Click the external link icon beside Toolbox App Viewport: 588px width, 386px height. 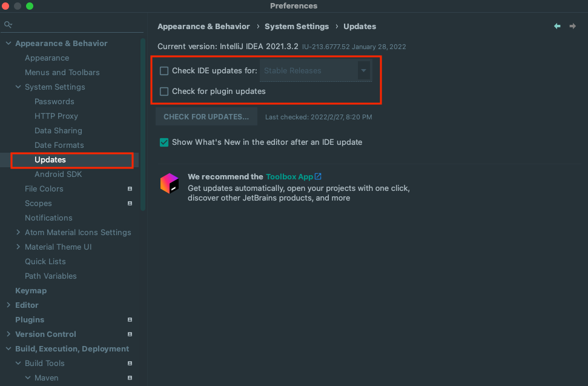pos(318,176)
